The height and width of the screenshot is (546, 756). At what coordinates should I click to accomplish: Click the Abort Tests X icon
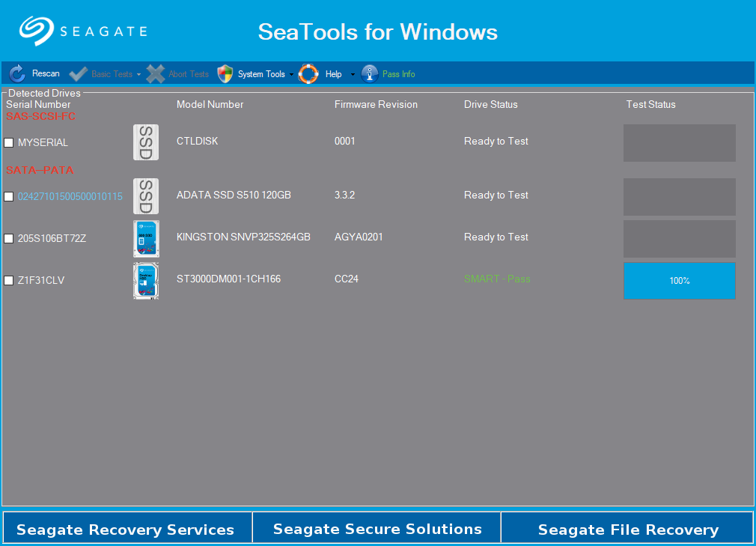coord(155,74)
